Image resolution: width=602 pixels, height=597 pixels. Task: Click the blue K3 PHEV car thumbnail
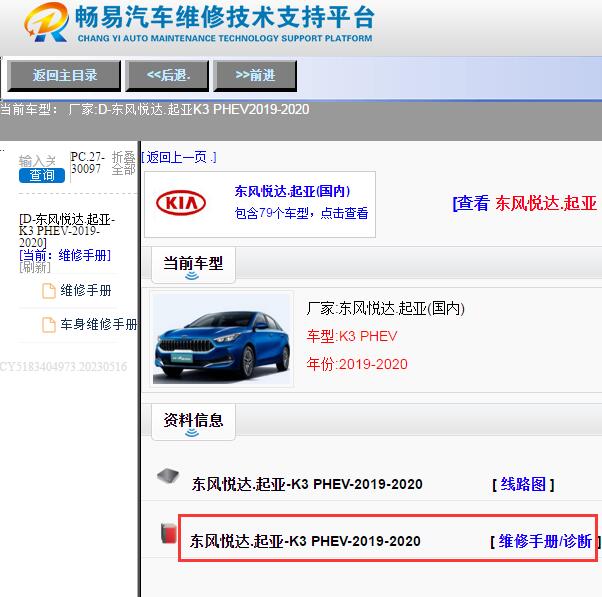point(222,339)
